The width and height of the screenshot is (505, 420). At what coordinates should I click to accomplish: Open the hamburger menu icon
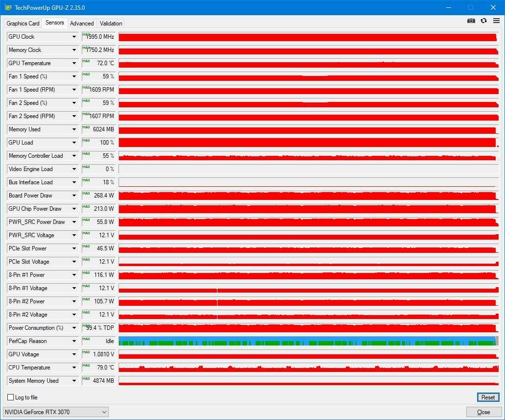click(x=496, y=21)
